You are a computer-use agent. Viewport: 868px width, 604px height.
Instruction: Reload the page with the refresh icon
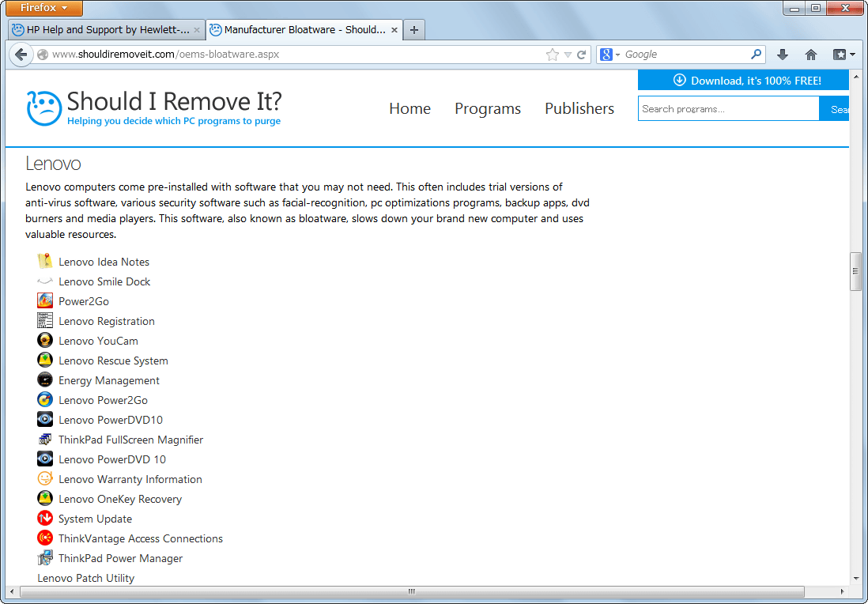tap(581, 55)
